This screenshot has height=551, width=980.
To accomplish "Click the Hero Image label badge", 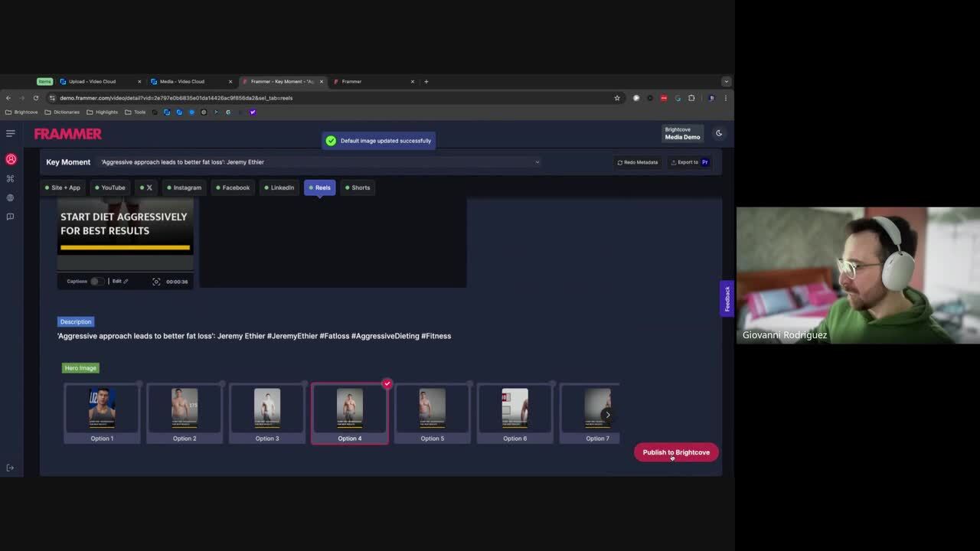I will point(80,368).
